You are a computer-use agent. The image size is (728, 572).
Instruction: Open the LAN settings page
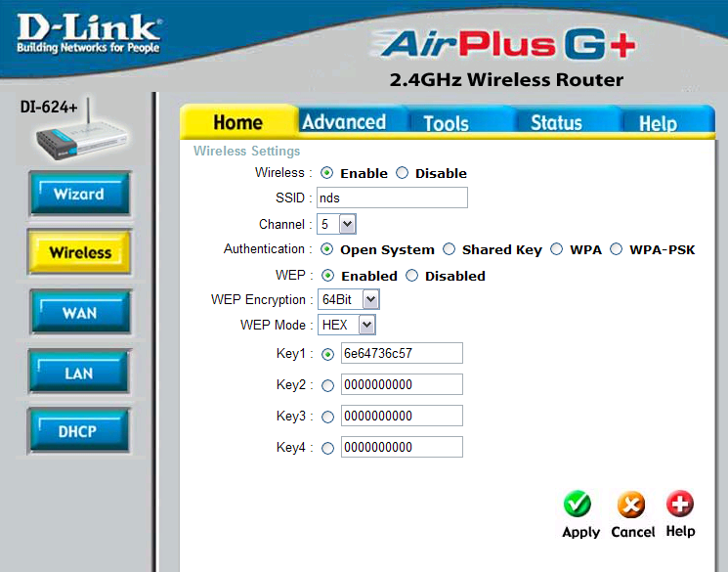pos(79,373)
